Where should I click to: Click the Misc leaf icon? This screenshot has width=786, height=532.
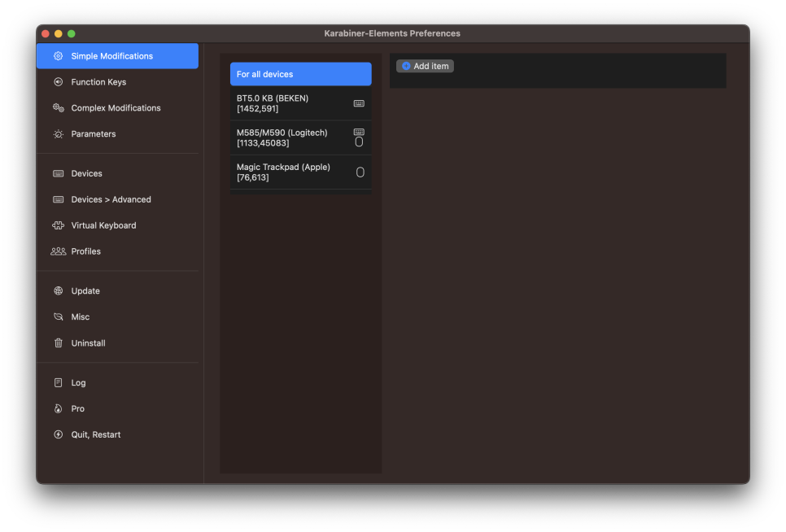coord(58,316)
